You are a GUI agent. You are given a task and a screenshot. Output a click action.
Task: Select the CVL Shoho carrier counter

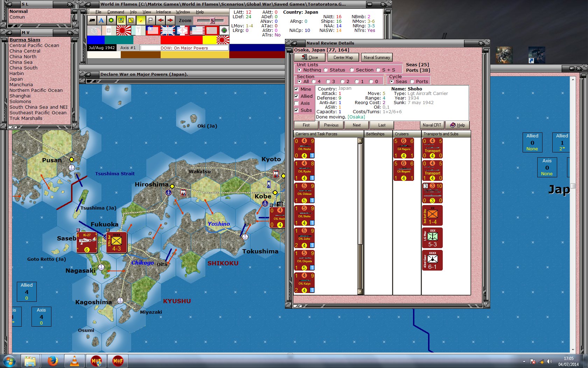(x=304, y=216)
